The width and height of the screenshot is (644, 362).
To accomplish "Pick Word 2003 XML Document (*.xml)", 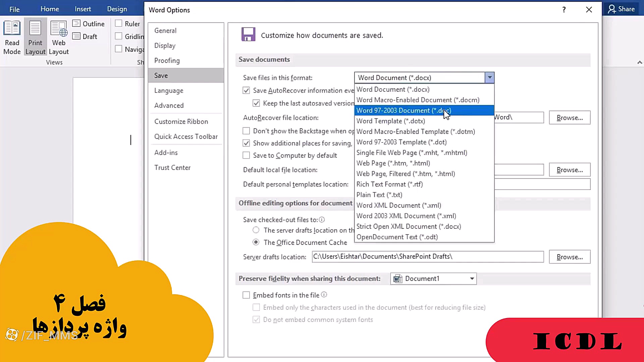I will click(x=424, y=216).
